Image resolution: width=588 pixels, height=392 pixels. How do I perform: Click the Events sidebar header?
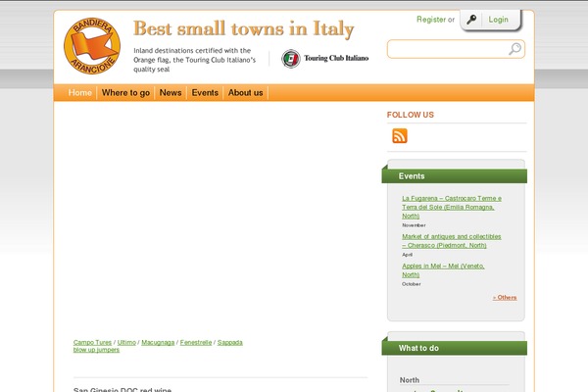(455, 176)
